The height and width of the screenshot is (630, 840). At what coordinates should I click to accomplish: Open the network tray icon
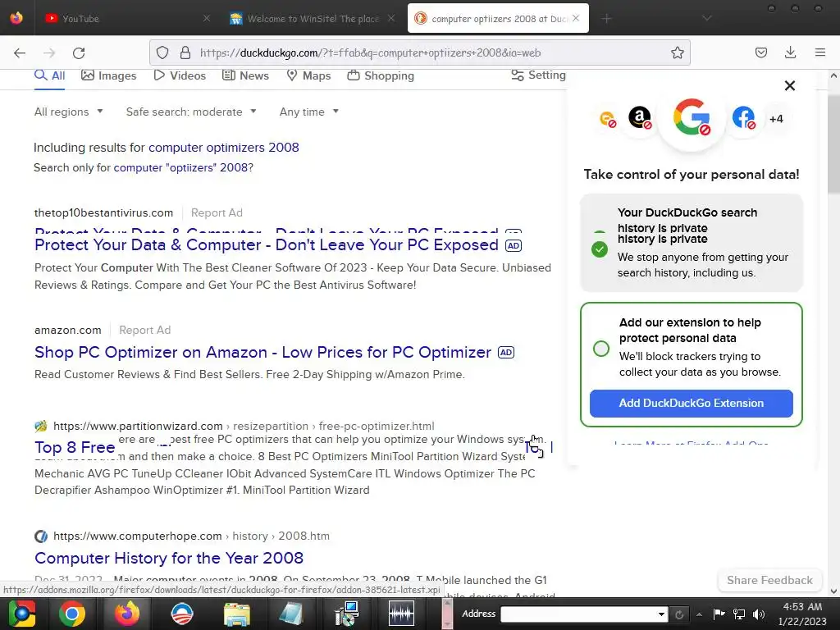pyautogui.click(x=739, y=614)
